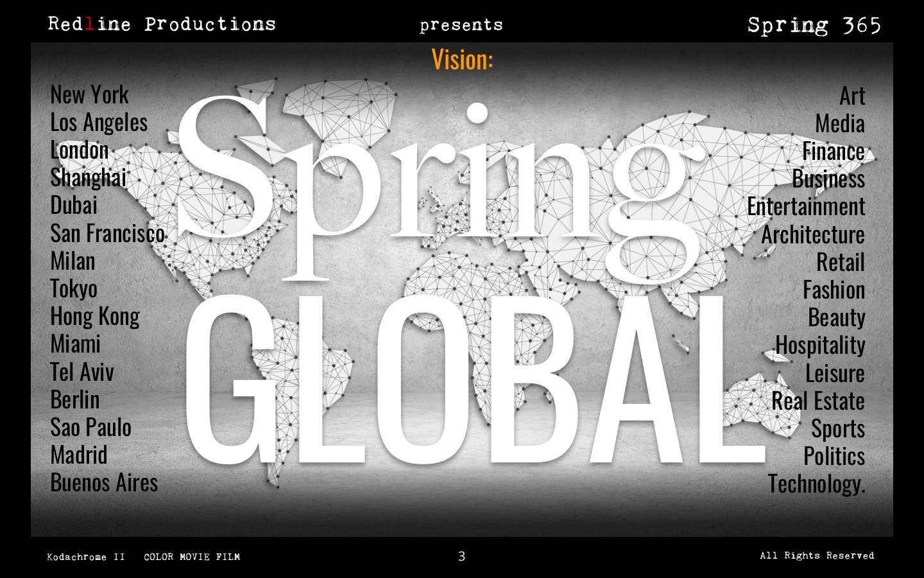
Task: Click the Technology industry label
Action: [x=816, y=484]
